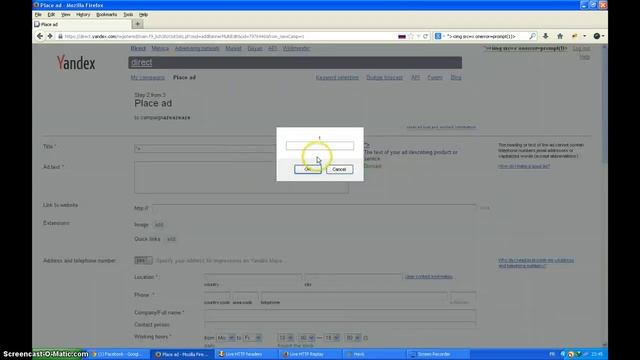Open the end minutes dropdown in Working hours

click(x=353, y=338)
